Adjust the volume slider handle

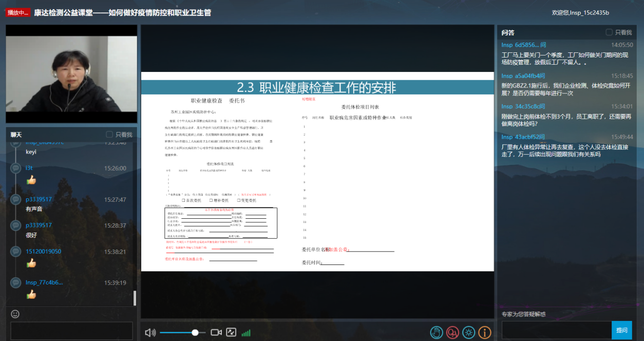point(195,333)
